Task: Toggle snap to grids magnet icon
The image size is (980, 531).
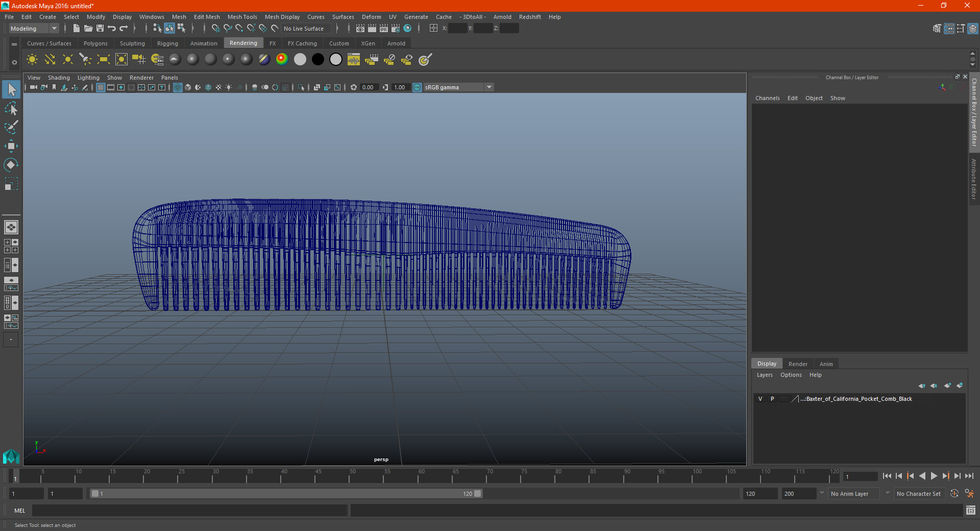Action: 215,29
